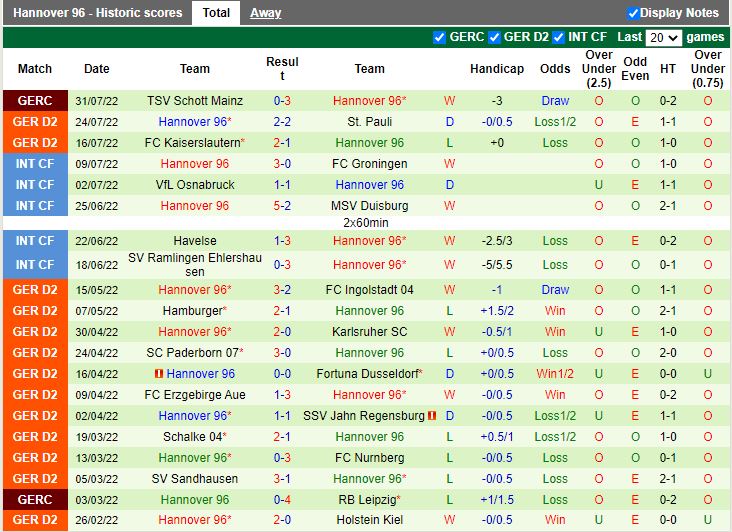
Task: Click the 0-3 result versus FC Nurnberg
Action: click(282, 458)
